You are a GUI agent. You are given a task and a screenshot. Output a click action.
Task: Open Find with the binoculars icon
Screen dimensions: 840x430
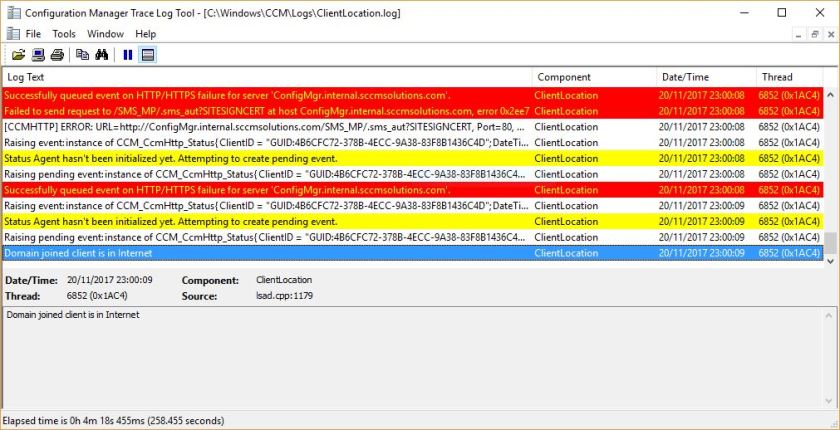(x=103, y=55)
